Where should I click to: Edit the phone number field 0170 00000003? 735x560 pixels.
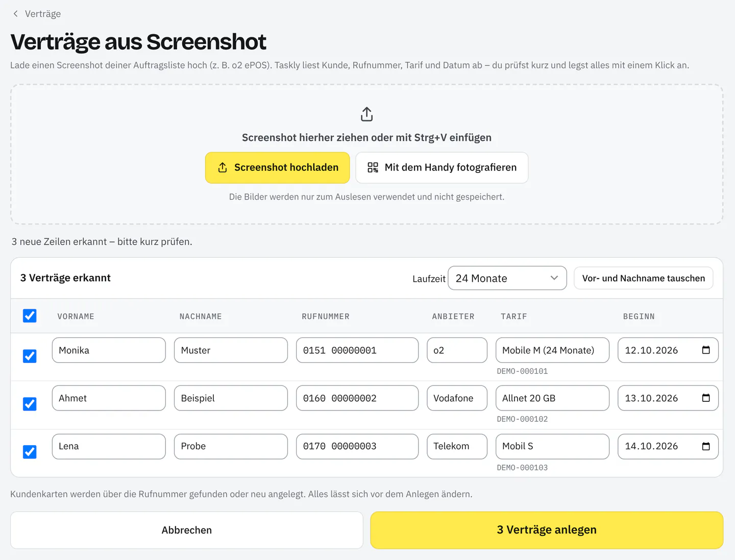pyautogui.click(x=357, y=446)
